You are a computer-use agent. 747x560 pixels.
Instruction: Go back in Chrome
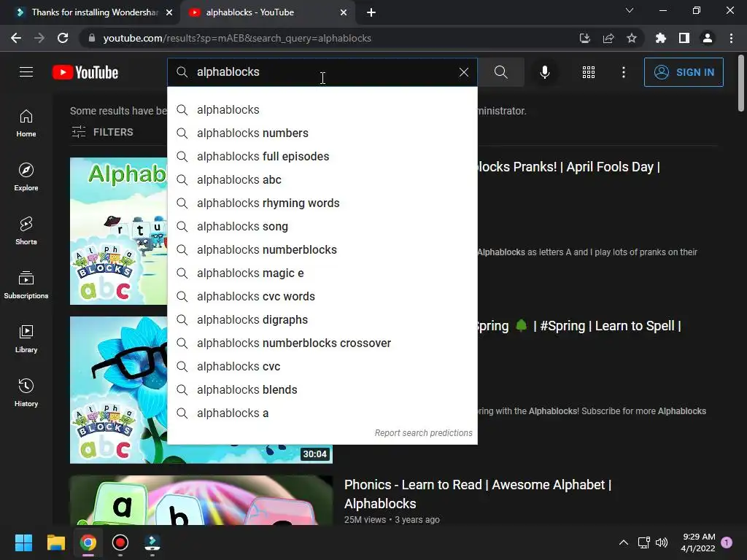16,38
